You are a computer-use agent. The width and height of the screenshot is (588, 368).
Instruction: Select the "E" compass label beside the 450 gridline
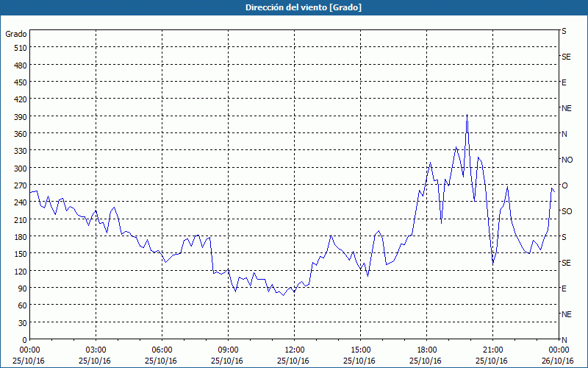pyautogui.click(x=564, y=82)
